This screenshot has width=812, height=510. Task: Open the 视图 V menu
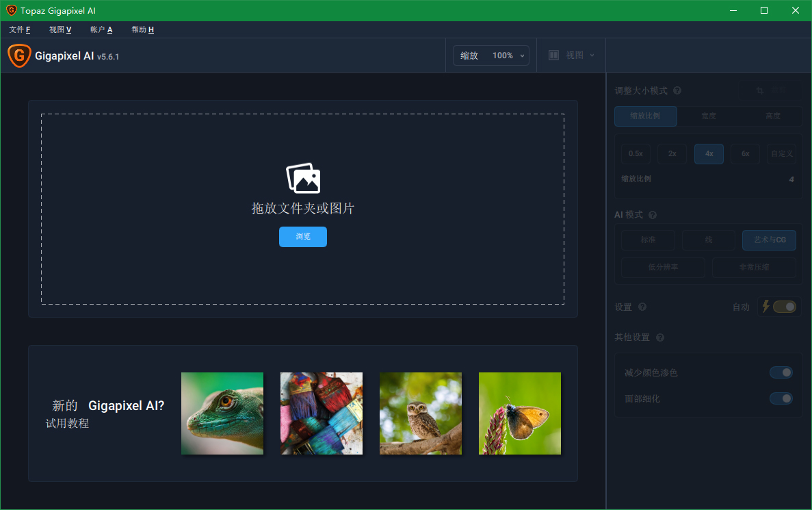(60, 29)
